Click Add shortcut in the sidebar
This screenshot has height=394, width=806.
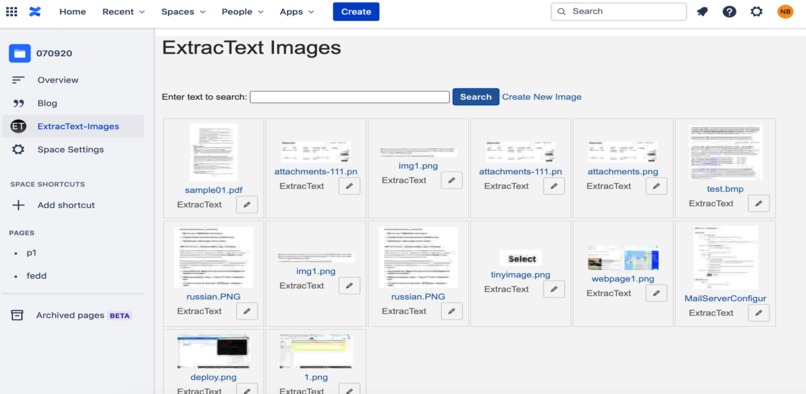[x=66, y=205]
